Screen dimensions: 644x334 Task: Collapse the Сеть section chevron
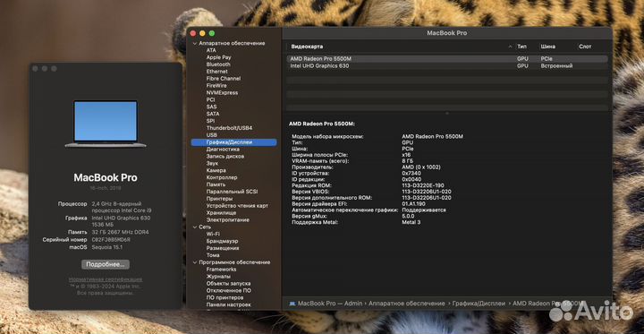[x=195, y=227]
